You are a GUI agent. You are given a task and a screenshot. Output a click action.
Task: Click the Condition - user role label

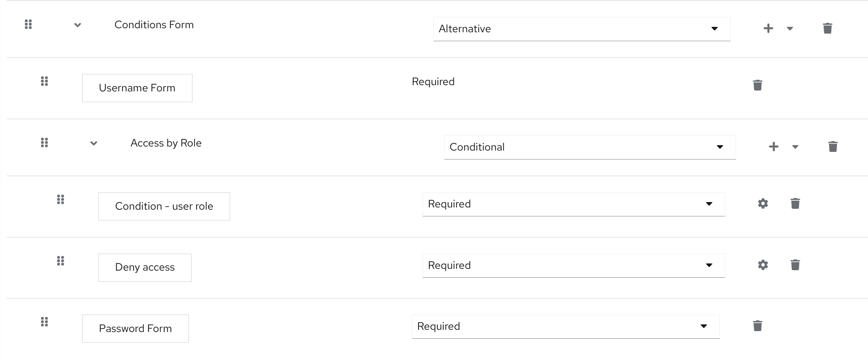[164, 206]
